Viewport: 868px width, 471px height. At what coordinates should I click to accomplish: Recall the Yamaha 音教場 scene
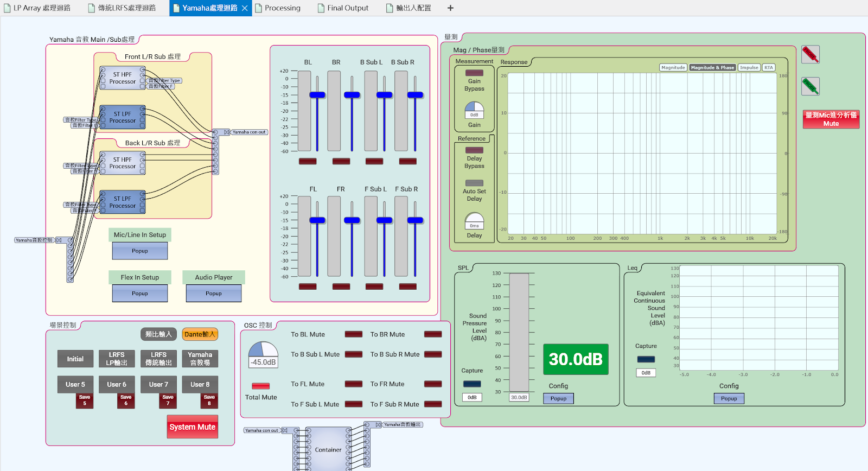[200, 359]
